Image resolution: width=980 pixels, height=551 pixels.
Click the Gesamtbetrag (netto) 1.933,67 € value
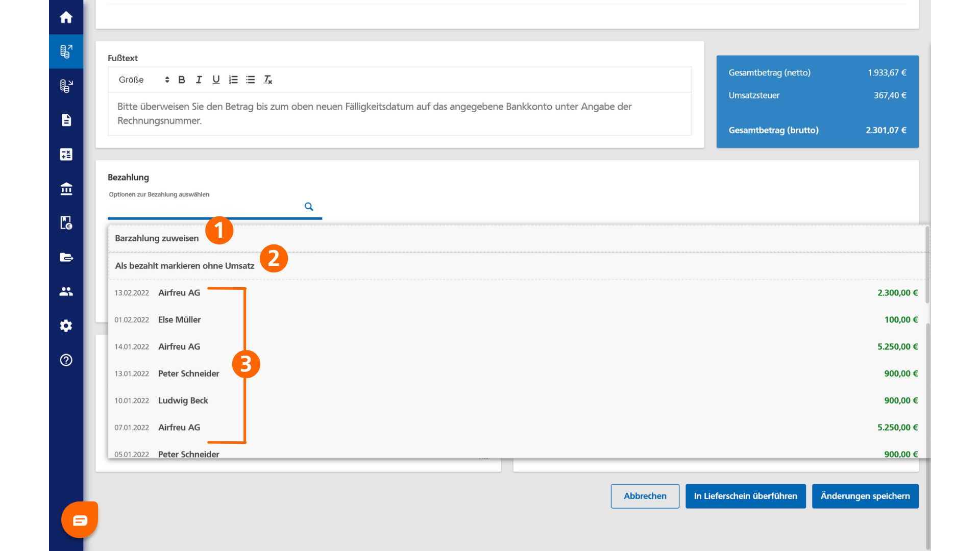[x=887, y=72]
